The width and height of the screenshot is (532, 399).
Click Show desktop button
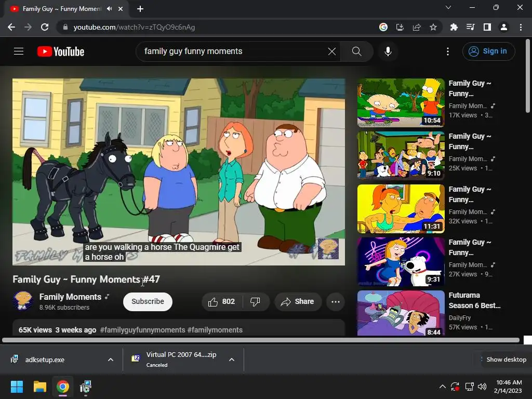pyautogui.click(x=506, y=360)
